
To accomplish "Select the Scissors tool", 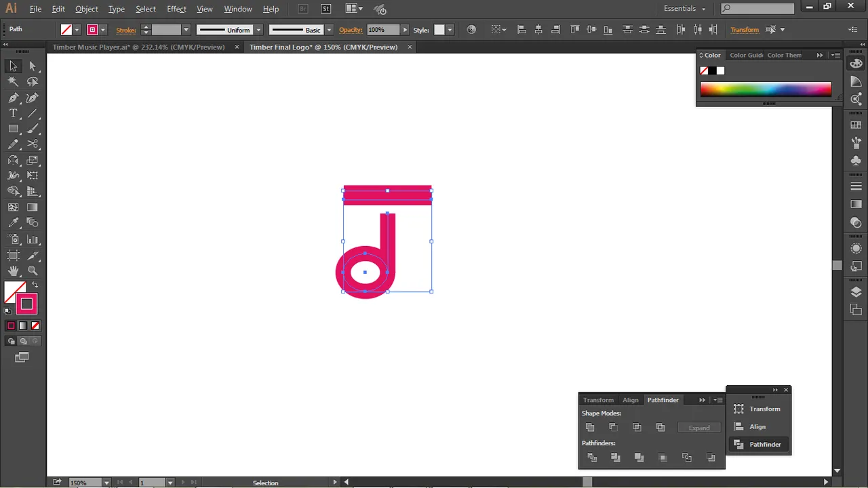I will [x=33, y=144].
